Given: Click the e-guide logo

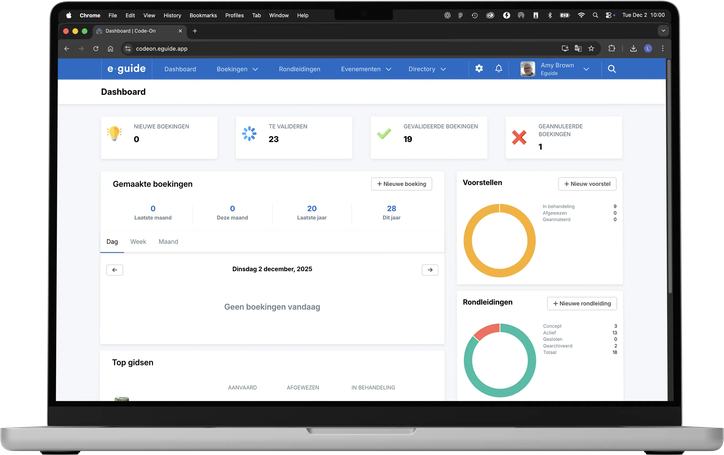Looking at the screenshot, I should click(x=126, y=69).
